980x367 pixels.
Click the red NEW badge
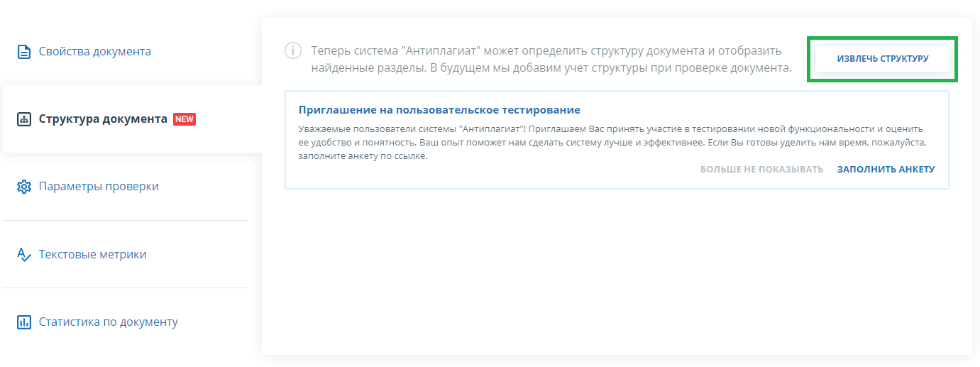(x=185, y=119)
